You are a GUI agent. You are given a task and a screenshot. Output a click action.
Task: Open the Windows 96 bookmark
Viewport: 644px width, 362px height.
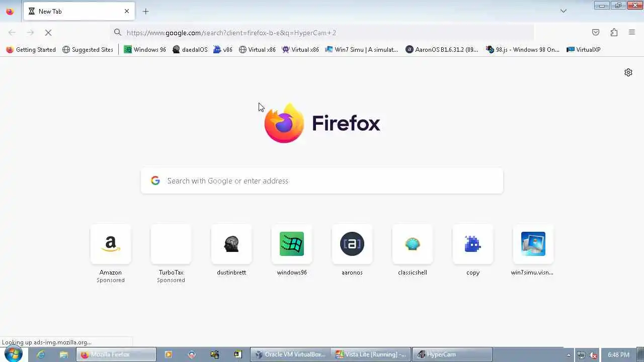click(x=145, y=50)
